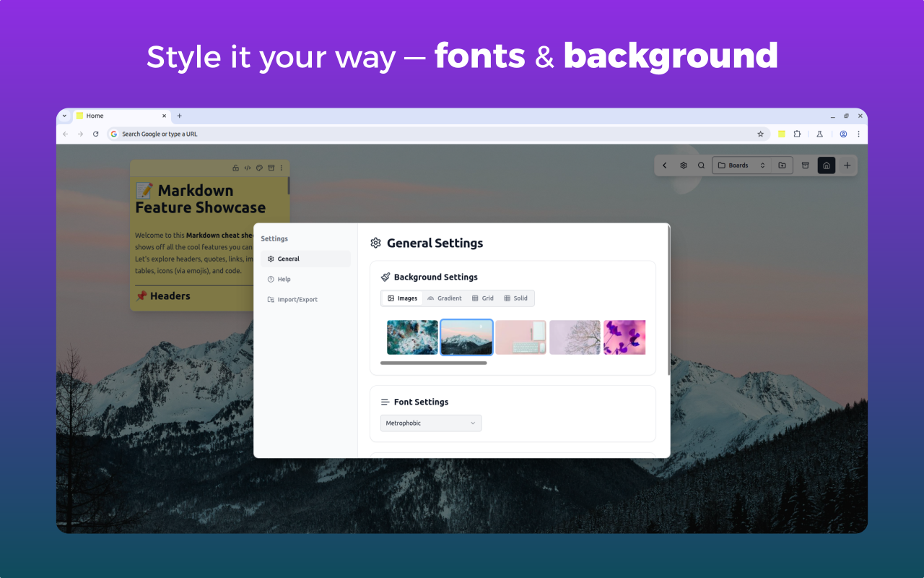The image size is (924, 578).
Task: Click the yellow sticky note extension icon
Action: click(781, 134)
